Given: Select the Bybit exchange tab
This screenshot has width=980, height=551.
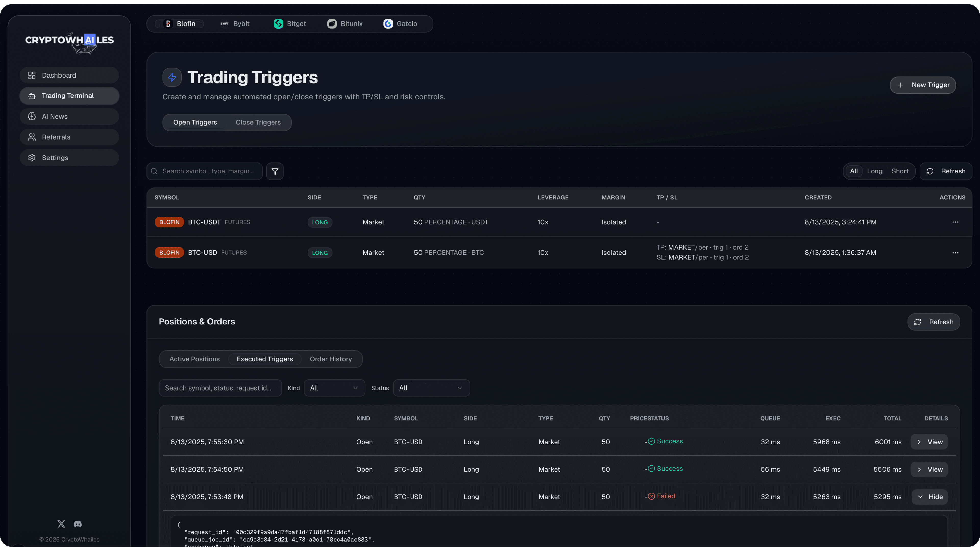Looking at the screenshot, I should tap(235, 23).
